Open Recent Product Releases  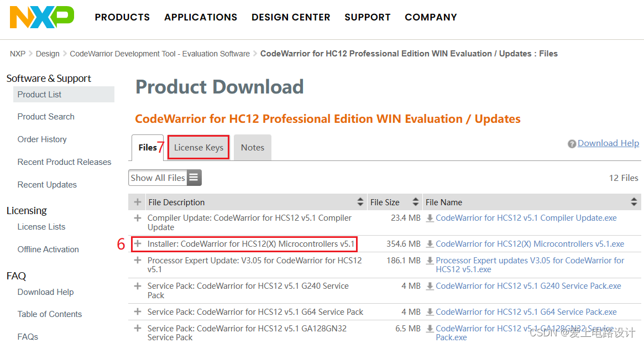(x=65, y=162)
